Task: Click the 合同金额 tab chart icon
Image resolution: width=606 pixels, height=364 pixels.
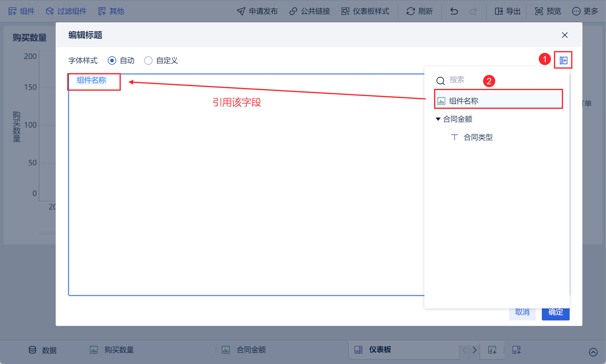Action: coord(226,350)
